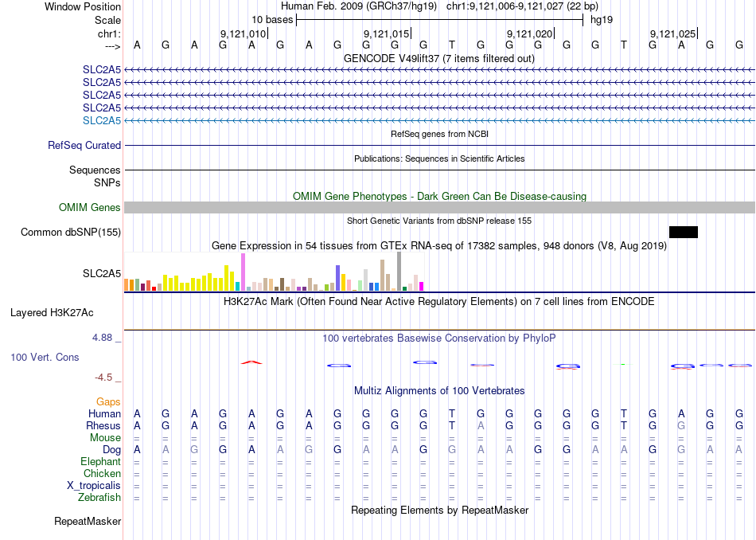Image resolution: width=756 pixels, height=540 pixels.
Task: Open '100 vertebrates Basewise Conservation by PhyloP' title
Action: pyautogui.click(x=438, y=338)
